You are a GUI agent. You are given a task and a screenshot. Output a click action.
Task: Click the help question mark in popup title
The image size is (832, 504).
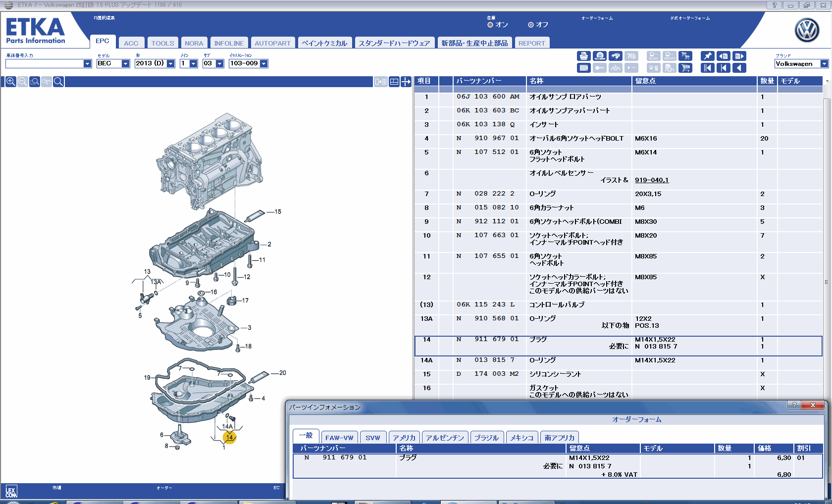tap(794, 405)
